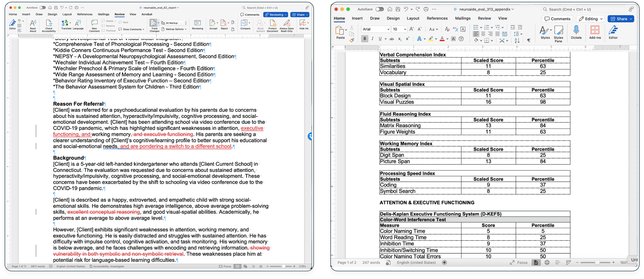Click the Language icon in report window
This screenshot has height=279, width=644.
tap(78, 25)
